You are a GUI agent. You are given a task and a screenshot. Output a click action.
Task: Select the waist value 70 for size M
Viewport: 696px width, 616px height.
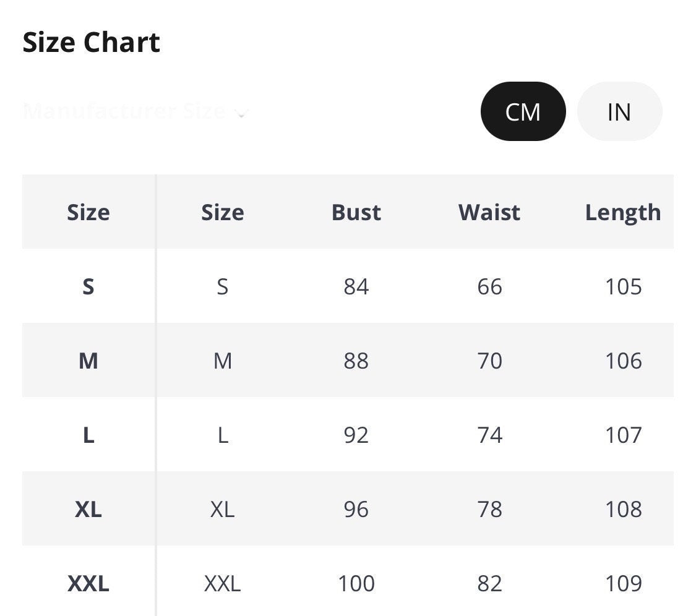coord(489,361)
